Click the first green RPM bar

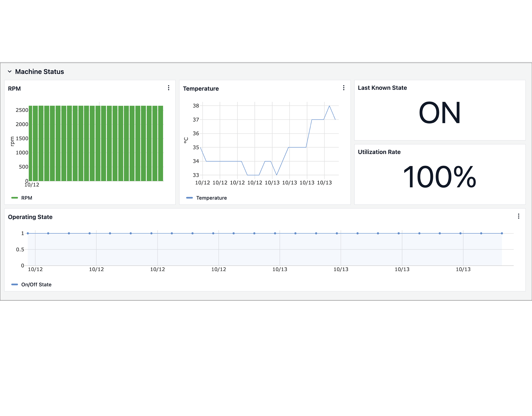point(30,144)
